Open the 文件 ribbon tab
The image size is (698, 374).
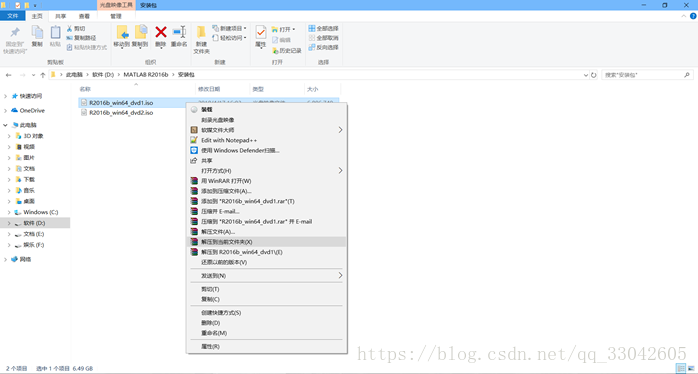[13, 16]
